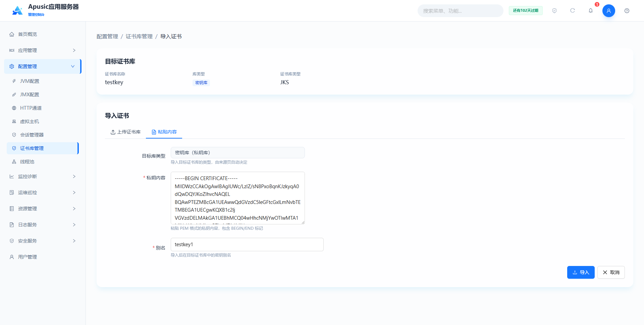This screenshot has width=644, height=325.
Task: Click the 别名 input field
Action: click(247, 245)
